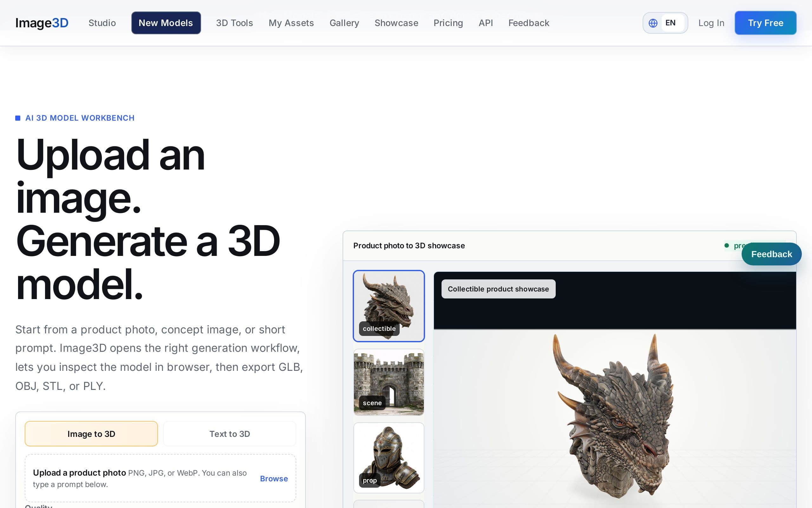The height and width of the screenshot is (508, 812).
Task: Visit the Gallery page
Action: [344, 23]
